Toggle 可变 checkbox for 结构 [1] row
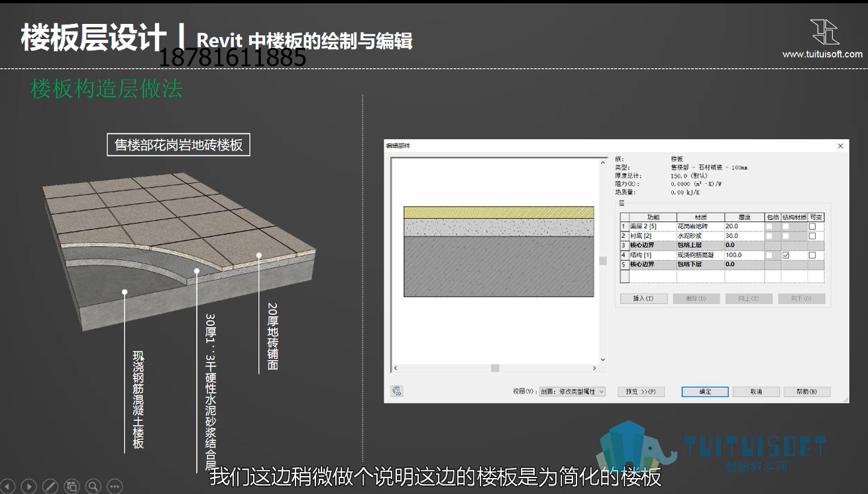Image resolution: width=868 pixels, height=494 pixels. coord(812,255)
